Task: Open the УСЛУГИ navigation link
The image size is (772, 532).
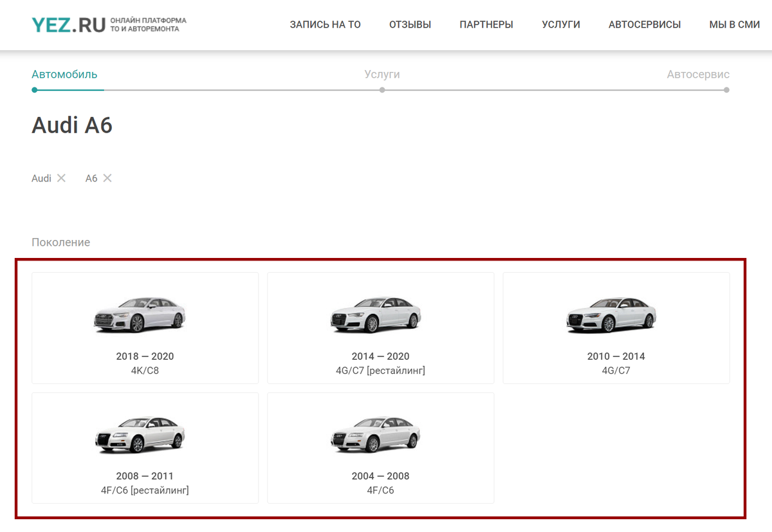Action: point(561,24)
